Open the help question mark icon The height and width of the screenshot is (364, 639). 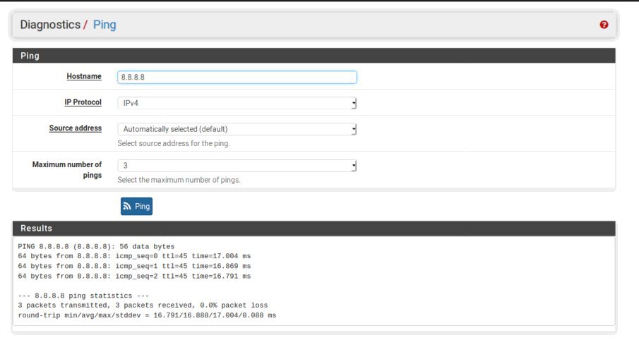pyautogui.click(x=604, y=25)
